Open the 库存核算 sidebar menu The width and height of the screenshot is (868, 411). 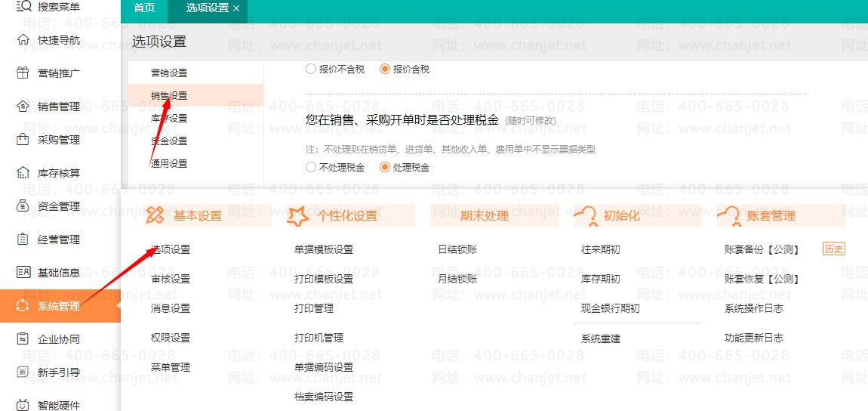(59, 173)
